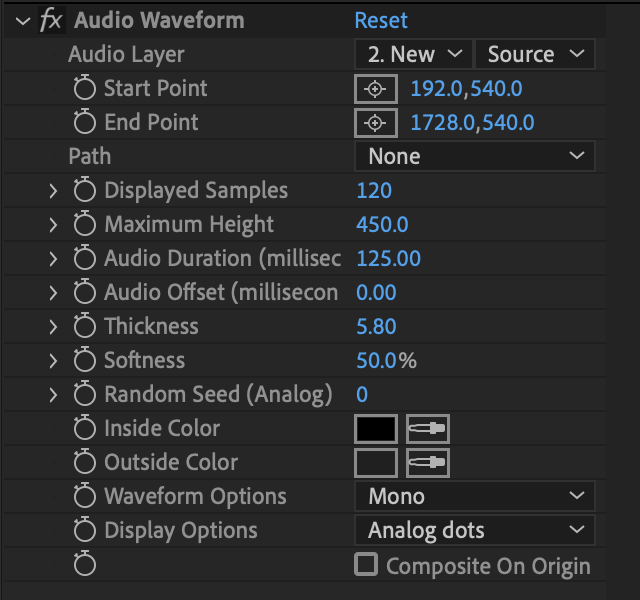640x600 pixels.
Task: Click the Thickness stopwatch icon
Action: [85, 327]
